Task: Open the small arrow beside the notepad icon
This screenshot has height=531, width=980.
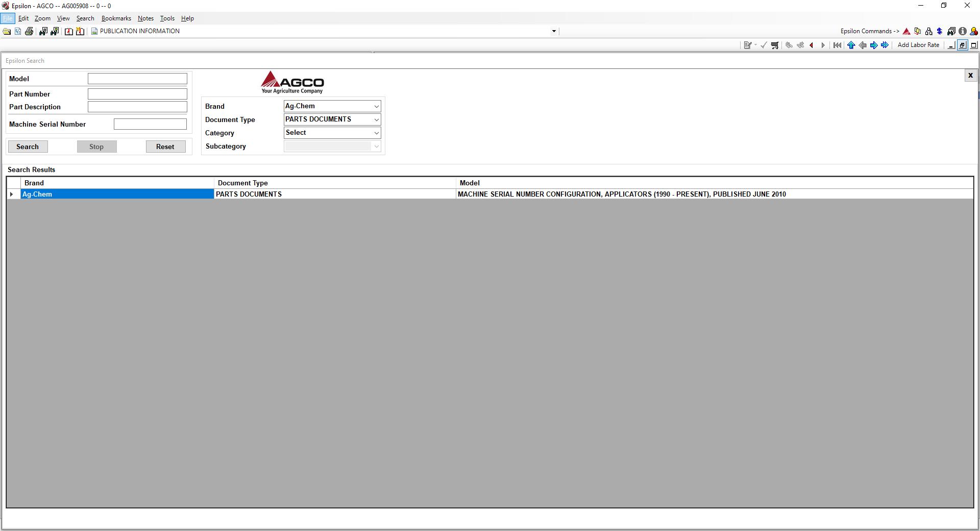Action: [x=755, y=45]
